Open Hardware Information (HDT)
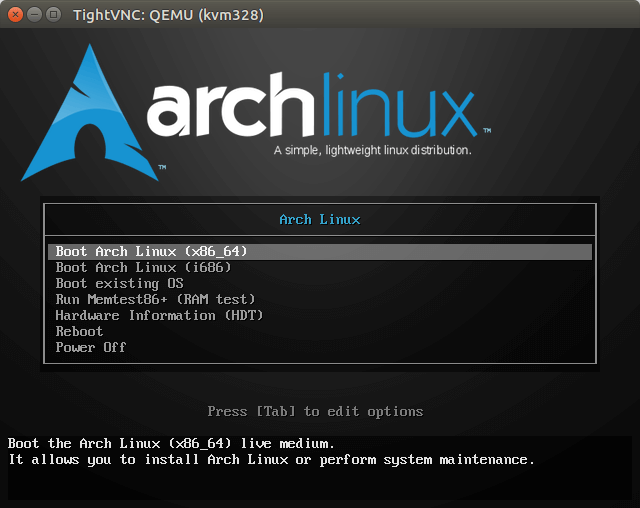This screenshot has width=640, height=508. [159, 315]
